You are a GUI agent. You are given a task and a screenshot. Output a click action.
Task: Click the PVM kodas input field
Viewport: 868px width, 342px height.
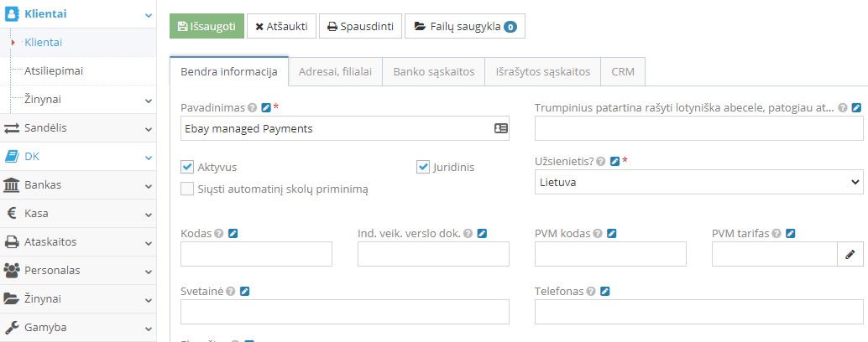click(610, 254)
